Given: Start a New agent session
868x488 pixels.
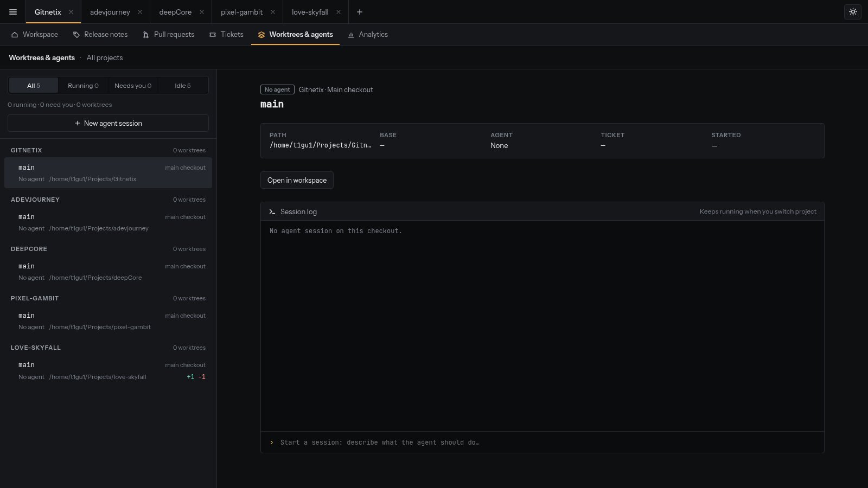Looking at the screenshot, I should tap(108, 123).
